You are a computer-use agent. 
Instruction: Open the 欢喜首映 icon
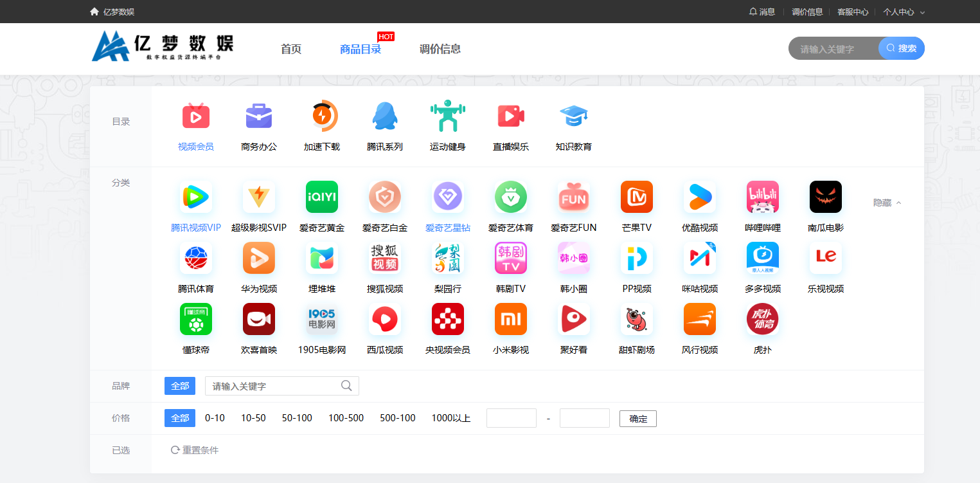(x=259, y=319)
